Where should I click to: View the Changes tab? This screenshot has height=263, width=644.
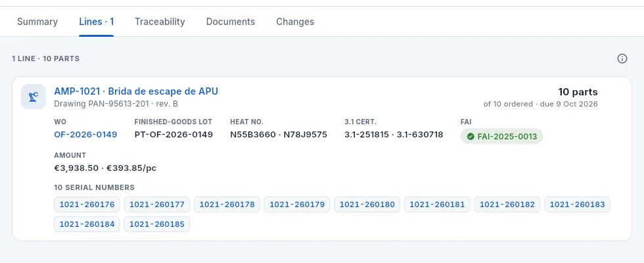pyautogui.click(x=295, y=22)
